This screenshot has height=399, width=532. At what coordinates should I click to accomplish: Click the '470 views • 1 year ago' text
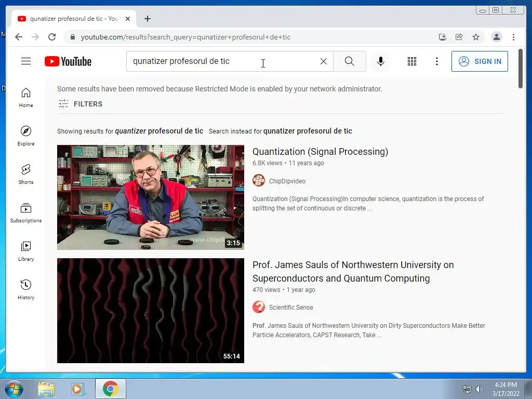coord(284,290)
